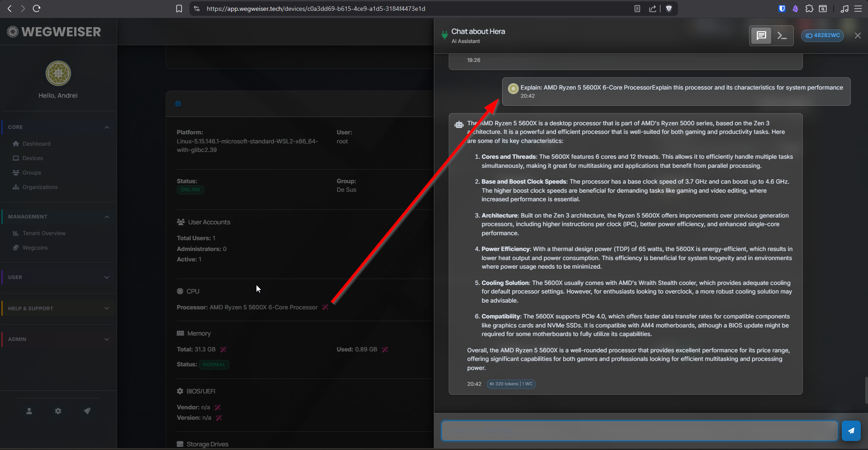The image size is (868, 450).
Task: Go to Tenant Overview in sidebar
Action: tap(44, 233)
